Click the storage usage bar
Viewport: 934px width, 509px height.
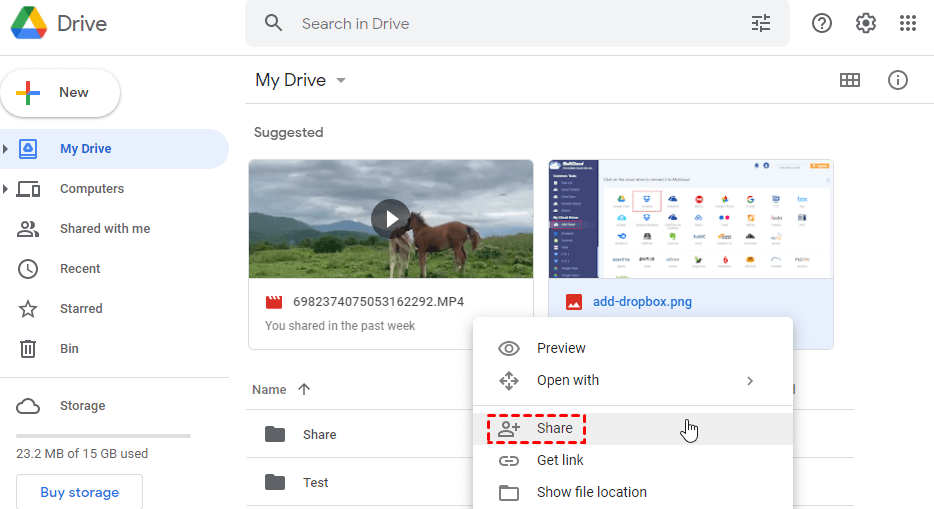[x=103, y=436]
